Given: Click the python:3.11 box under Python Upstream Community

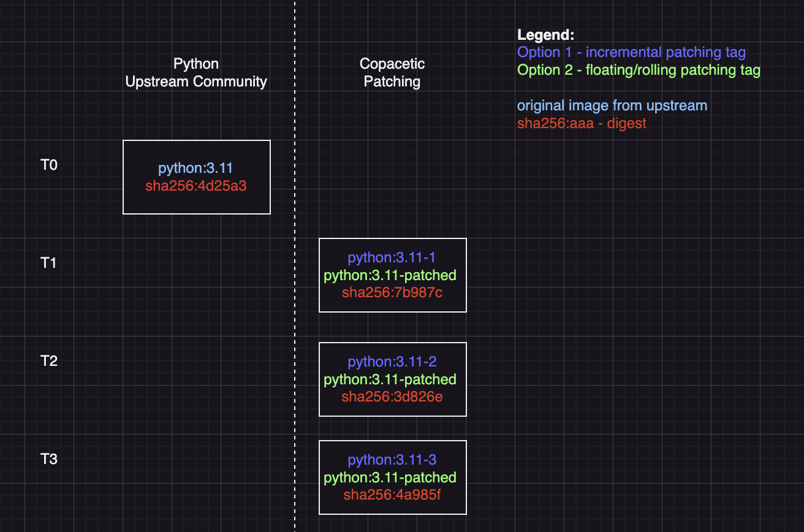Looking at the screenshot, I should coord(196,177).
